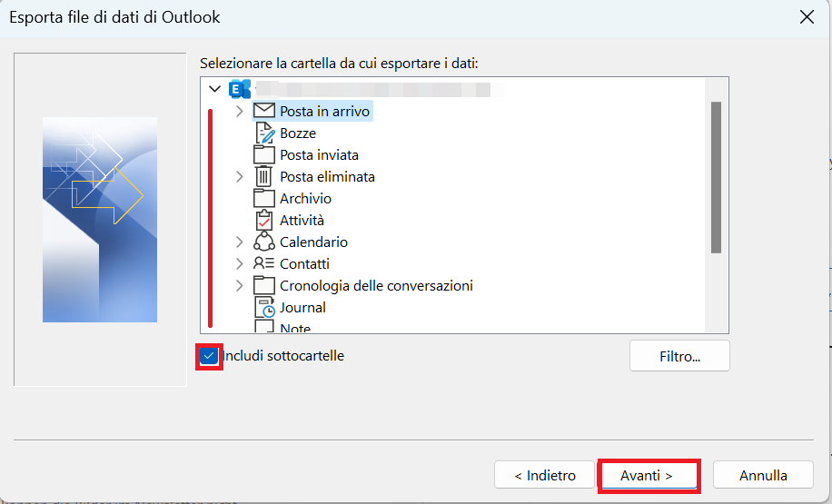Click the folder list vertical scrollbar thumb
Image resolution: width=832 pixels, height=504 pixels.
[x=716, y=177]
